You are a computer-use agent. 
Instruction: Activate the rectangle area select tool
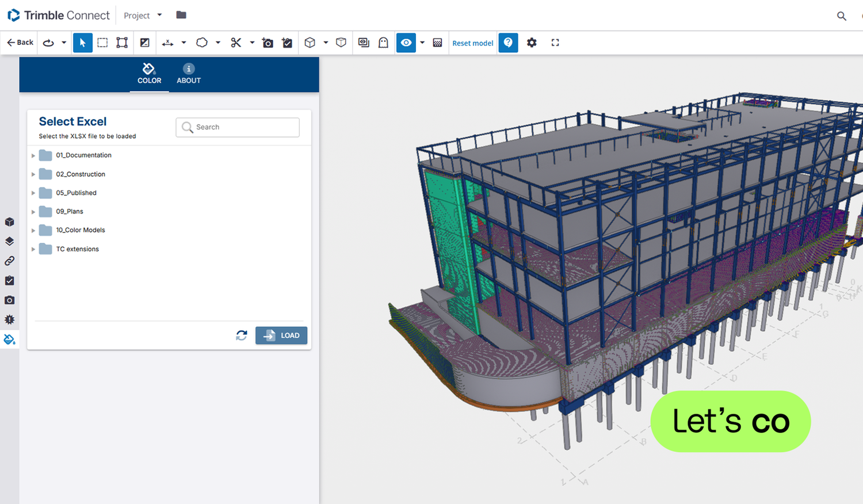click(102, 43)
